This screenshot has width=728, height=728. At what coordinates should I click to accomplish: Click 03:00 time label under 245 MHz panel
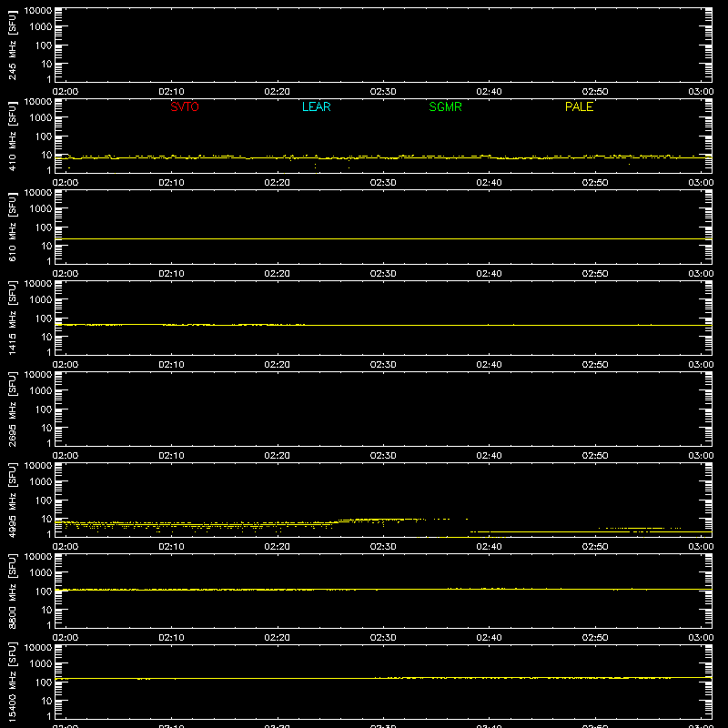pos(701,92)
